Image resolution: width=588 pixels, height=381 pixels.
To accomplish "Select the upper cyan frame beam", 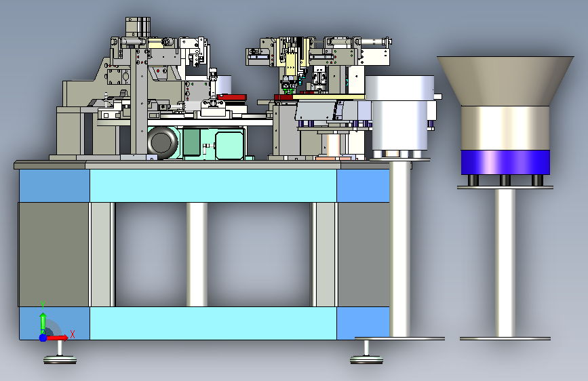I will click(x=213, y=186).
